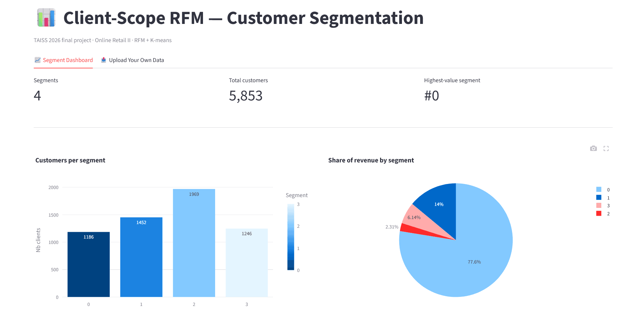Click the bar chart logo icon
The image size is (644, 309).
(x=46, y=18)
